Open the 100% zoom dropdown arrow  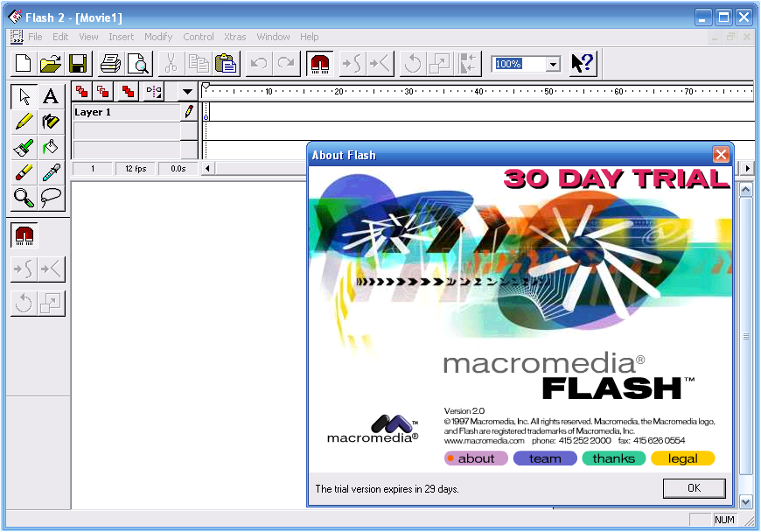click(553, 64)
